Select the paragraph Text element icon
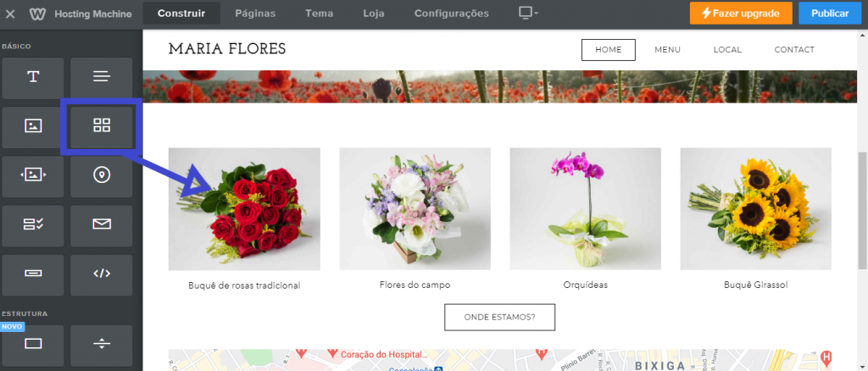This screenshot has width=868, height=371. point(102,77)
